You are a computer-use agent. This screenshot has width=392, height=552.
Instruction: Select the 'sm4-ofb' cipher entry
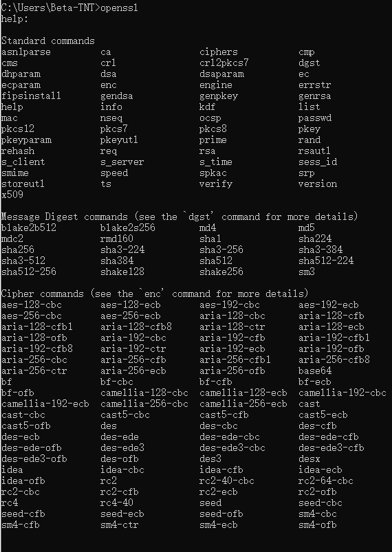(x=317, y=525)
